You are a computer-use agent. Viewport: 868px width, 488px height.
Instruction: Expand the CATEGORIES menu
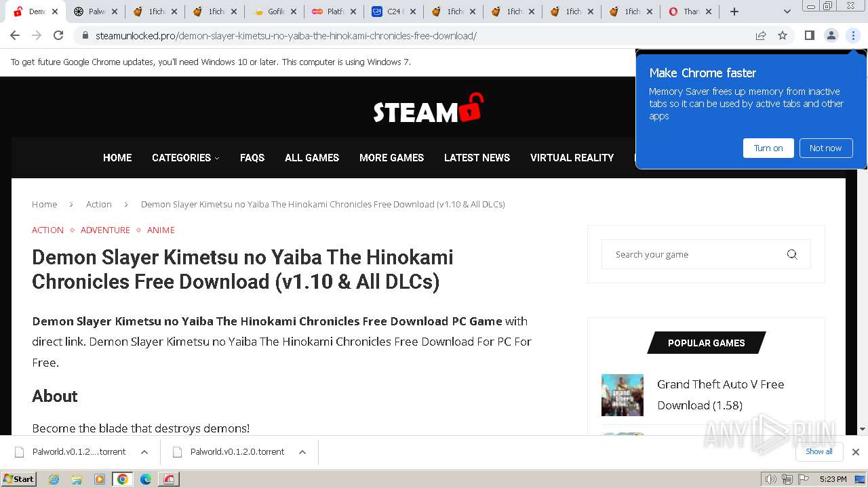[x=185, y=157]
